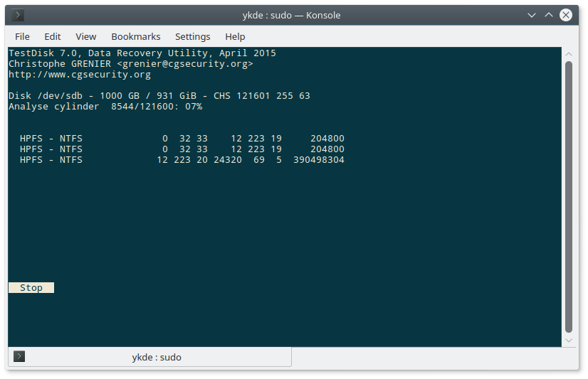The width and height of the screenshot is (588, 379).
Task: Close the Konsole window
Action: coord(566,16)
